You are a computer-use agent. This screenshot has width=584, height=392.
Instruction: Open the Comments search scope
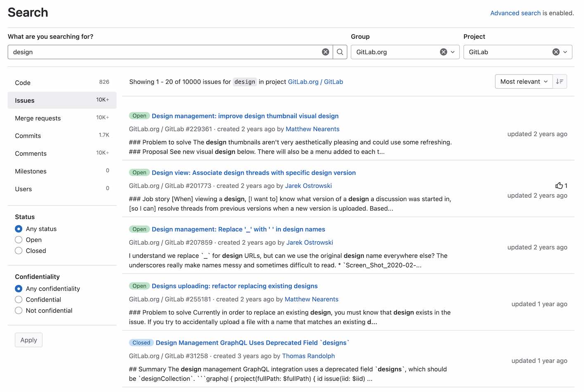(31, 153)
